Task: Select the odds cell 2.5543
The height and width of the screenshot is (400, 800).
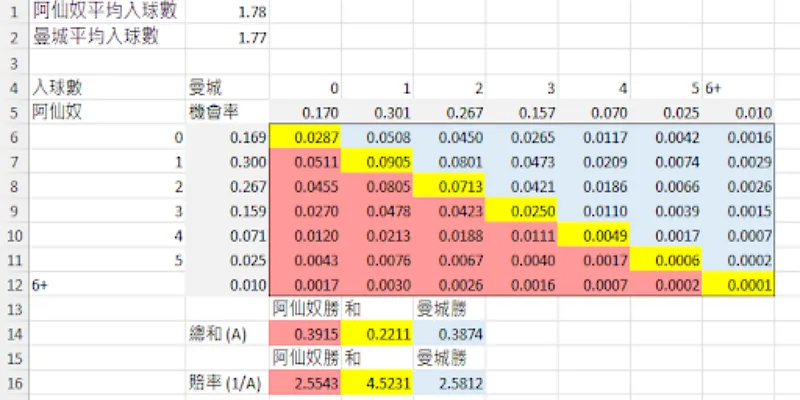Action: (305, 382)
